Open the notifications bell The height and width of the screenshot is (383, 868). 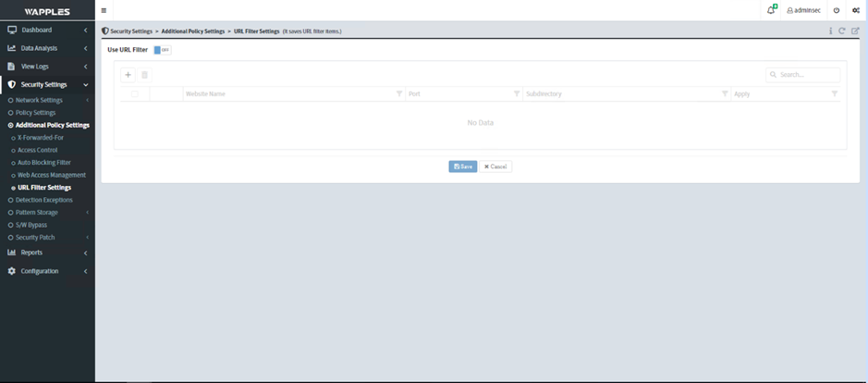[x=771, y=10]
